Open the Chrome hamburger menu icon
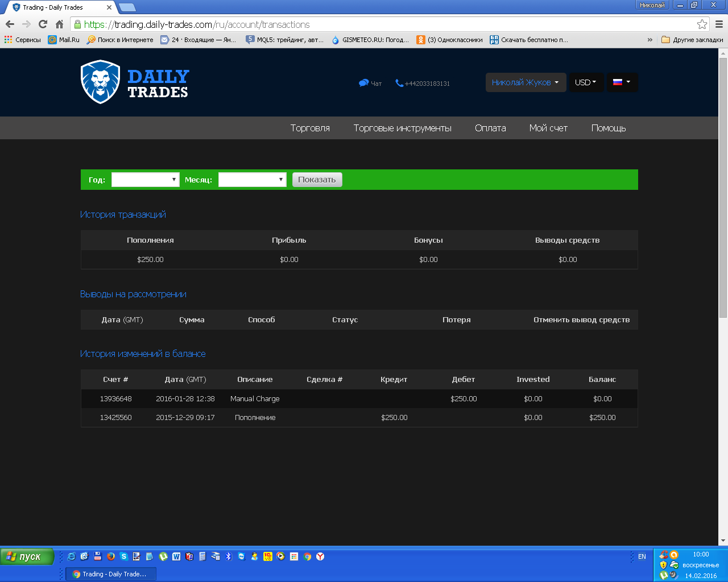 719,24
